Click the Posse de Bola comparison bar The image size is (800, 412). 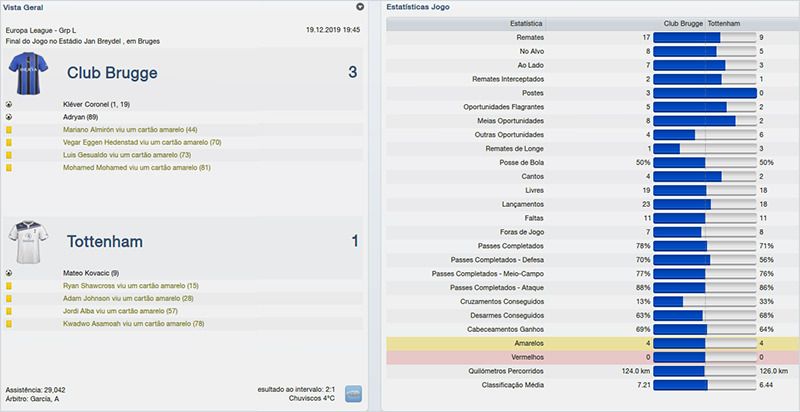[x=705, y=161]
